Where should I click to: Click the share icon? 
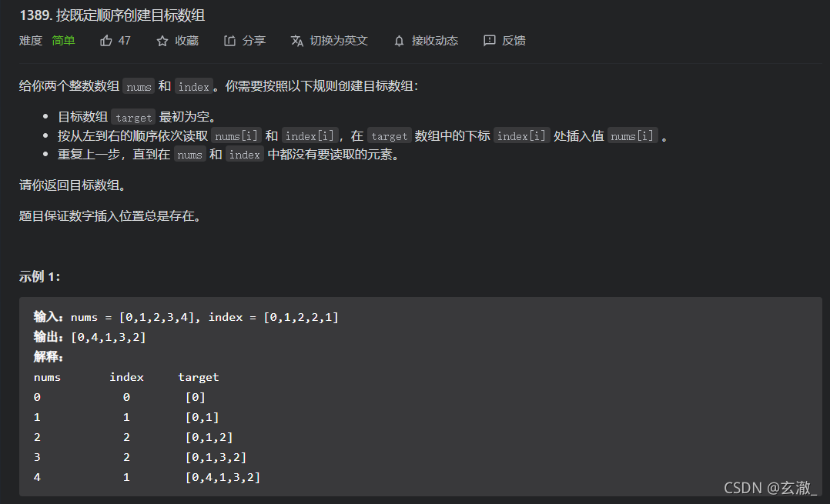point(229,41)
